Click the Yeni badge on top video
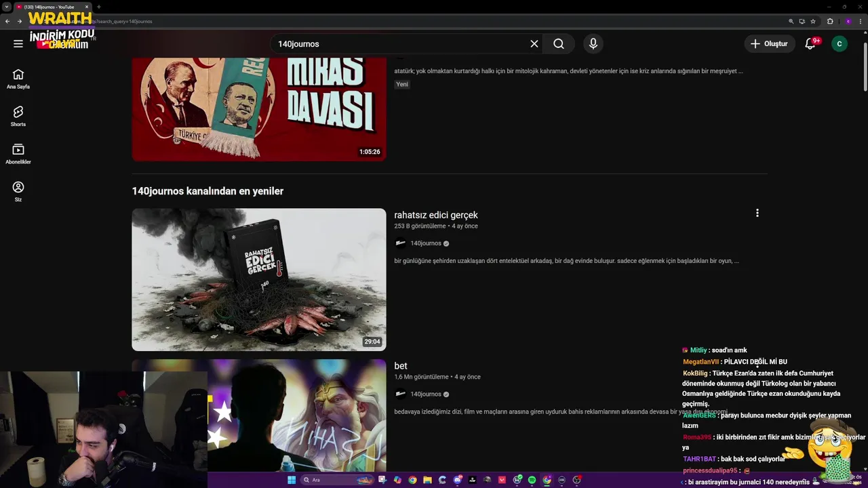The height and width of the screenshot is (488, 868). point(402,84)
